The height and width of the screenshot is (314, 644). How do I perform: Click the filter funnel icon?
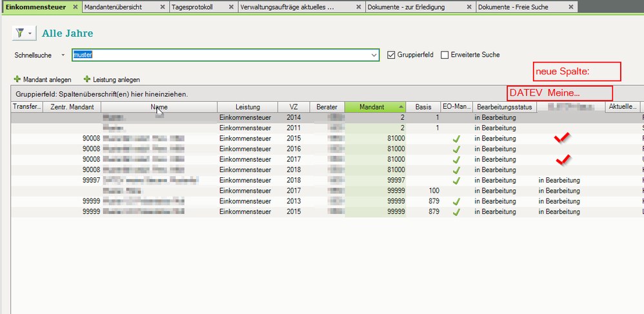[20, 34]
